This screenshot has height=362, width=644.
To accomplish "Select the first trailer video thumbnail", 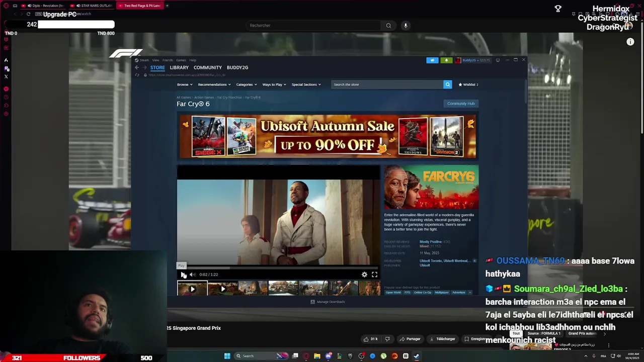I will click(x=192, y=289).
